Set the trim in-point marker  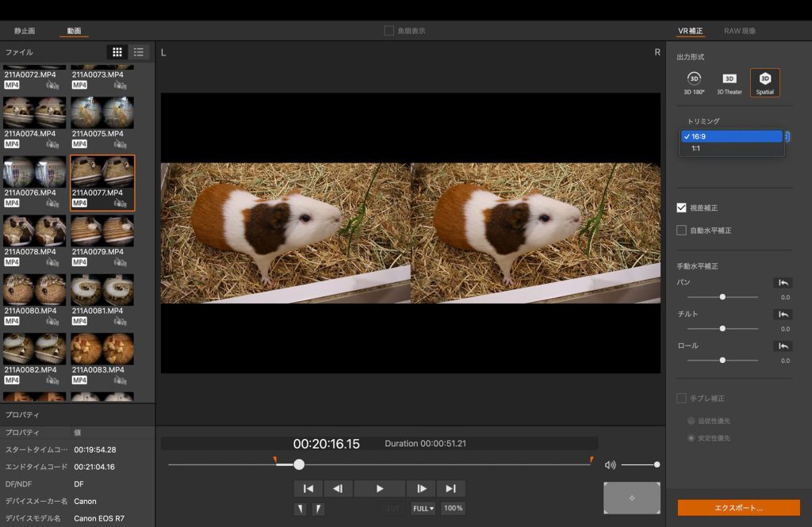[x=300, y=509]
